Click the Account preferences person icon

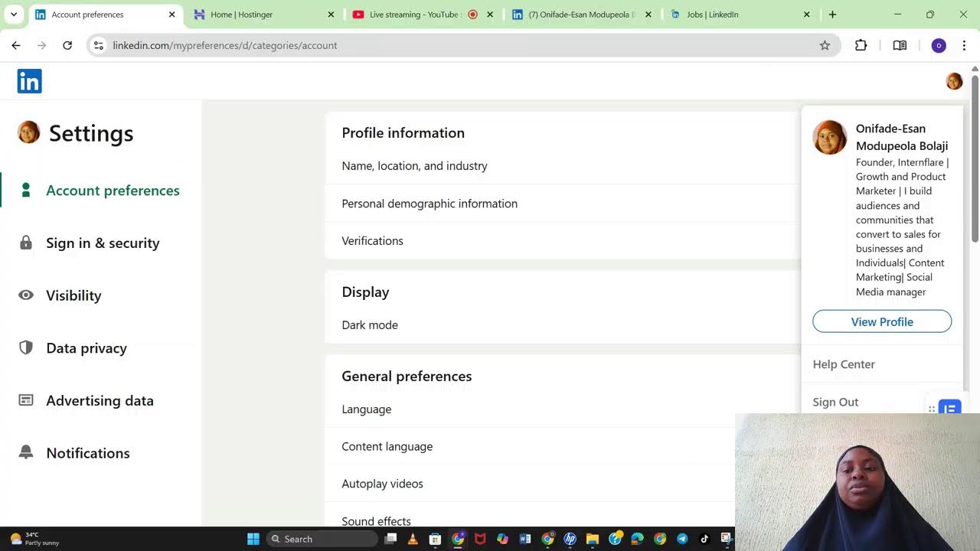click(x=26, y=190)
